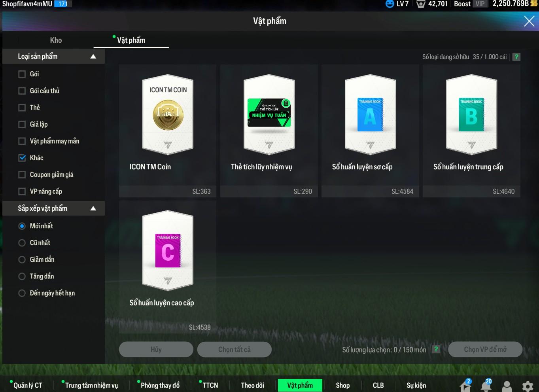539x392 pixels.
Task: Open Shop from the bottom menu
Action: tap(342, 385)
